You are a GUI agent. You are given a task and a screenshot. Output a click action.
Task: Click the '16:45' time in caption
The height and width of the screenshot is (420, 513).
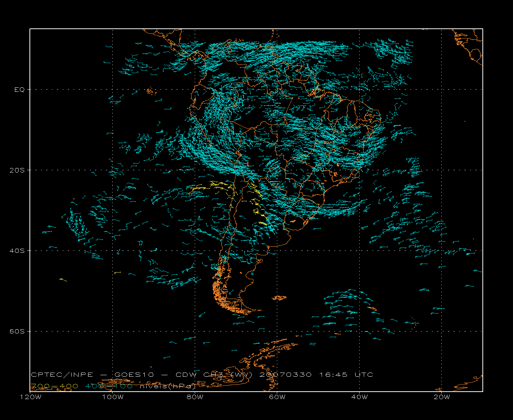(x=334, y=374)
